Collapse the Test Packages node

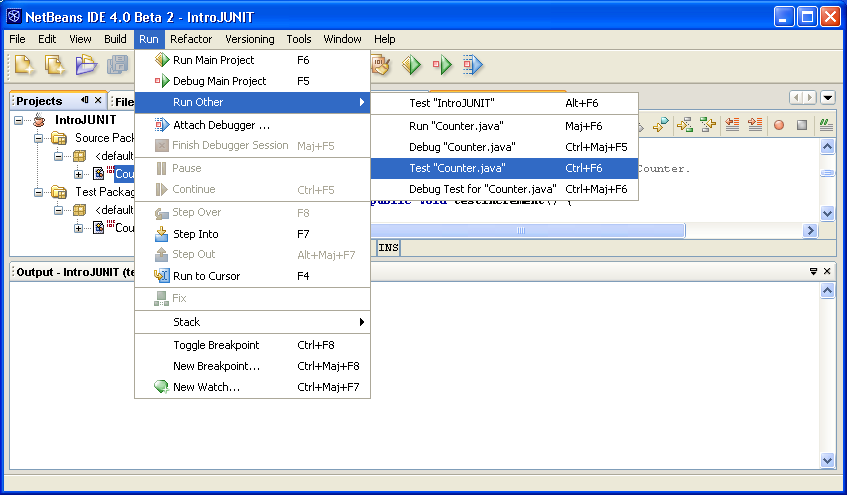click(38, 192)
